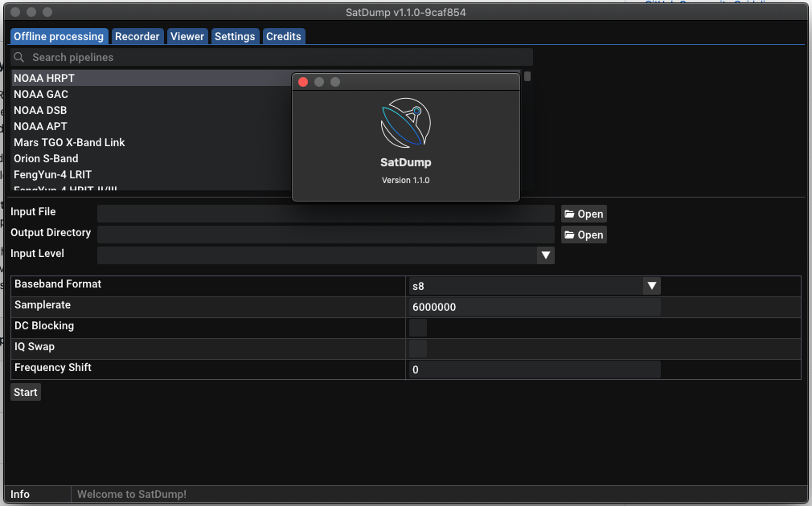Click the Input File path field
This screenshot has width=812, height=506.
click(x=326, y=214)
